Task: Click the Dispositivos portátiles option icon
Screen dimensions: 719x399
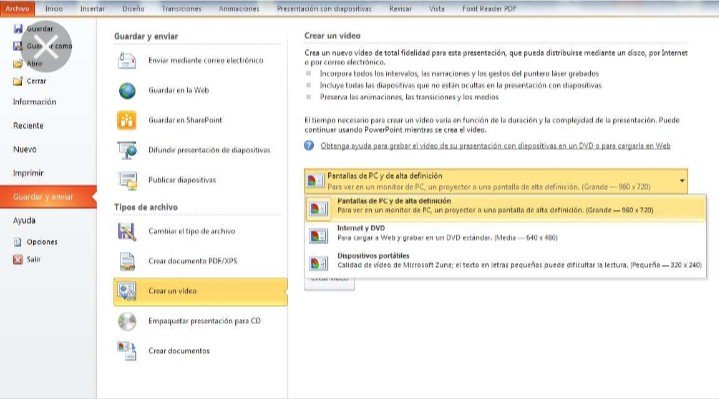Action: [318, 263]
